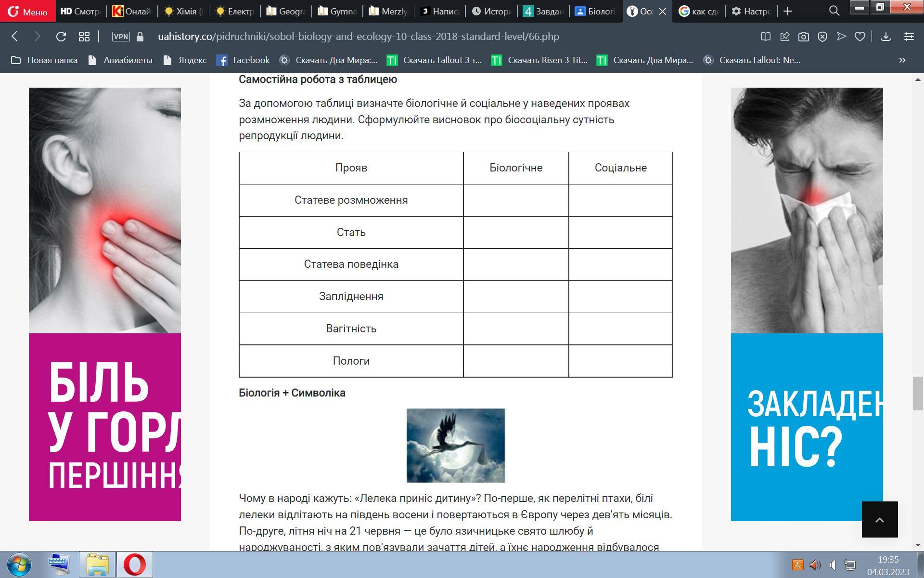The width and height of the screenshot is (924, 578).
Task: Open the ad blocker shield icon
Action: 822,37
